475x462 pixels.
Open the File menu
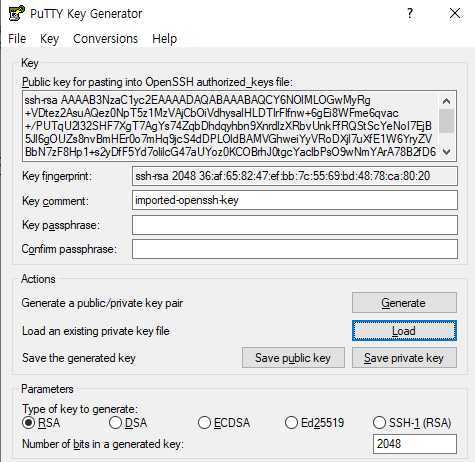(x=17, y=39)
